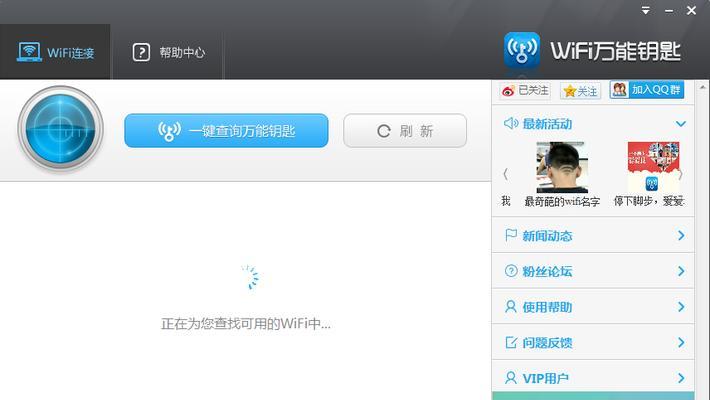Image resolution: width=710 pixels, height=400 pixels.
Task: Click the Weibo eye icon beside 已关注
Action: 508,91
